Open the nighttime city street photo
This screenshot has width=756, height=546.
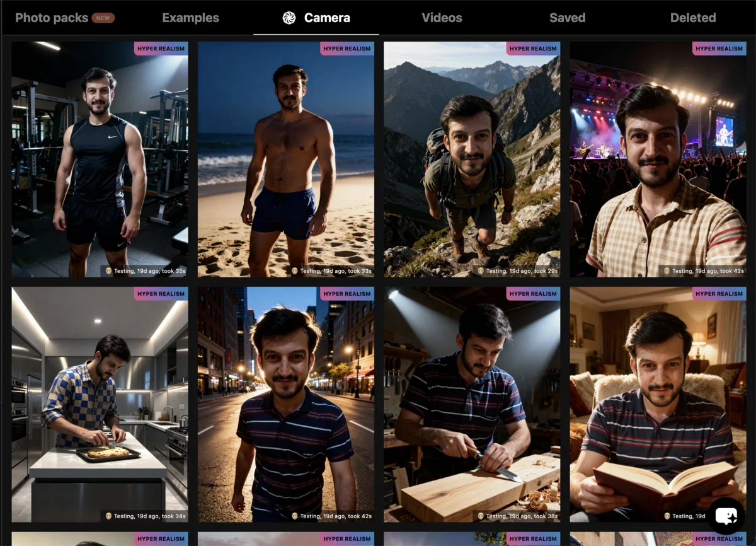(x=285, y=404)
